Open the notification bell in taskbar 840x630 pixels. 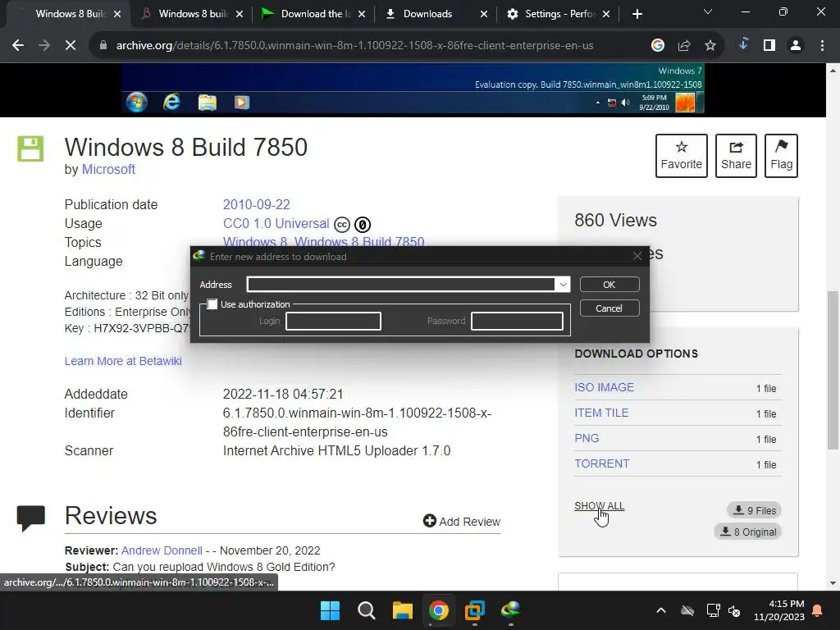tap(818, 610)
